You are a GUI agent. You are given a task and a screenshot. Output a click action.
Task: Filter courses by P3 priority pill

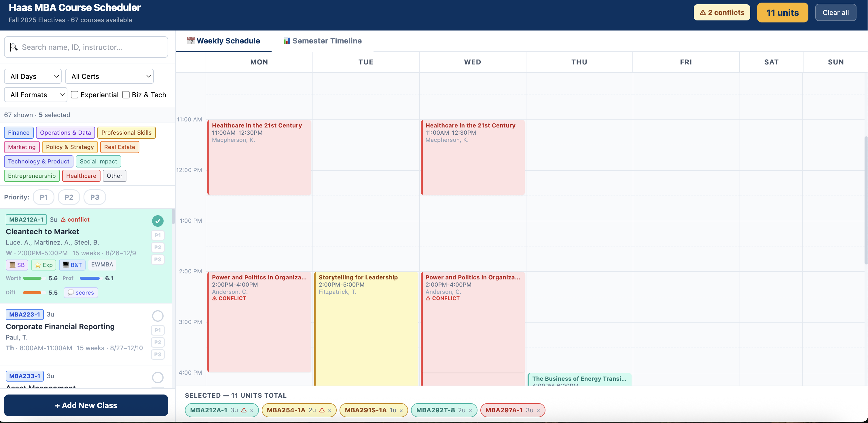pos(95,197)
